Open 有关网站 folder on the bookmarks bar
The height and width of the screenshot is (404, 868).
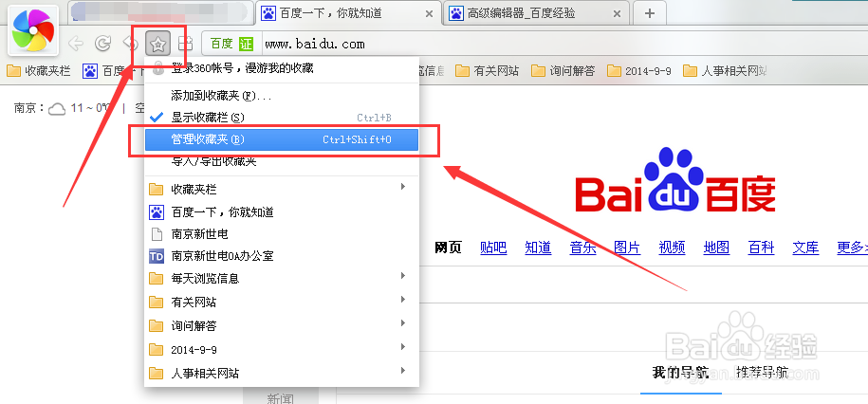click(x=488, y=71)
